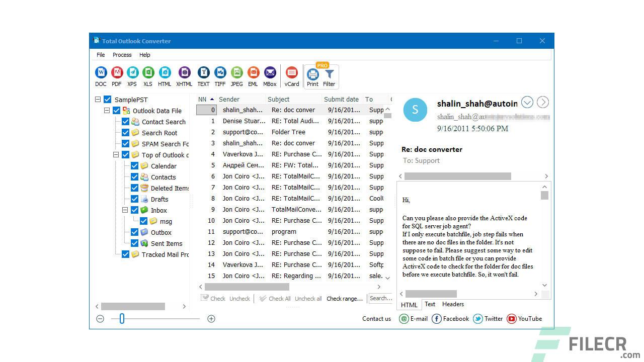Open the message navigation dropdown arrow
The image size is (644, 362).
[527, 102]
